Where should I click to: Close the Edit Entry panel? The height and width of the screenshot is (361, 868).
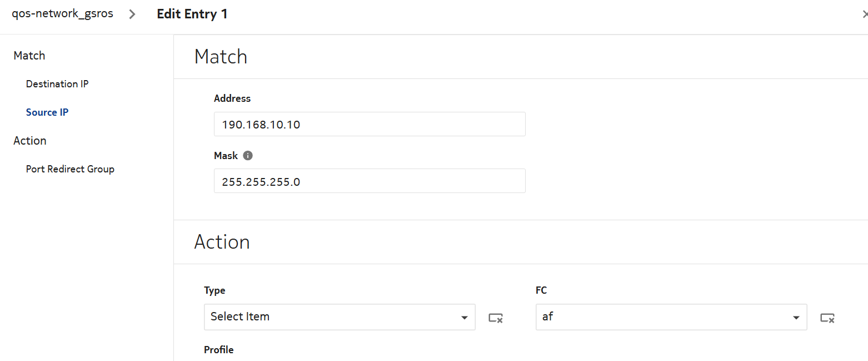864,14
